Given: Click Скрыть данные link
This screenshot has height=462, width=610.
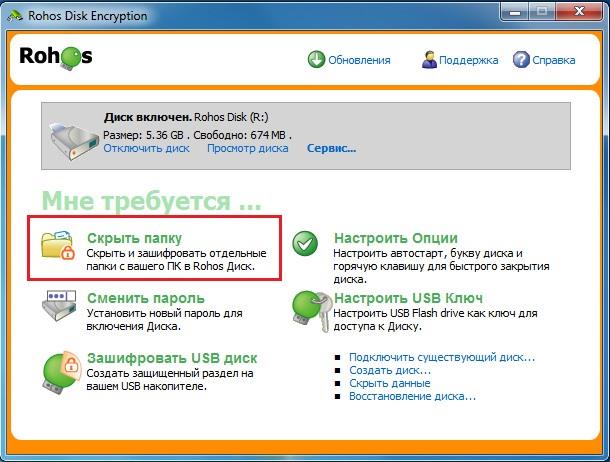Looking at the screenshot, I should click(390, 383).
